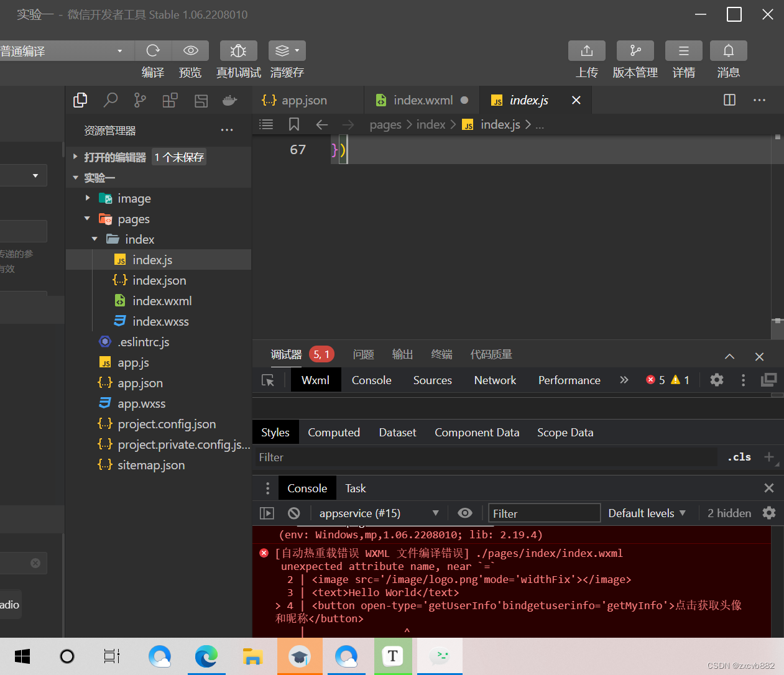Click the real device debug bug icon
This screenshot has height=675, width=784.
(238, 50)
